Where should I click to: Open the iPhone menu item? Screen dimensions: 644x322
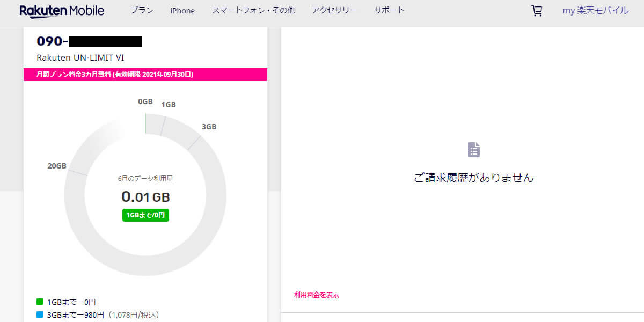182,10
